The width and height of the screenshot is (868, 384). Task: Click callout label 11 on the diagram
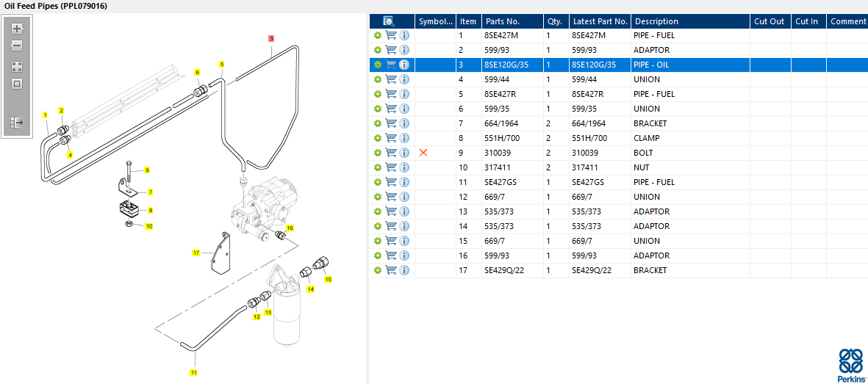coord(194,372)
